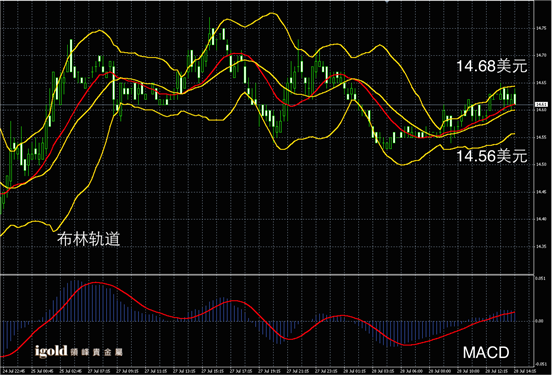Click the 14.35 price axis label
552x375 pixels.
[x=541, y=246]
